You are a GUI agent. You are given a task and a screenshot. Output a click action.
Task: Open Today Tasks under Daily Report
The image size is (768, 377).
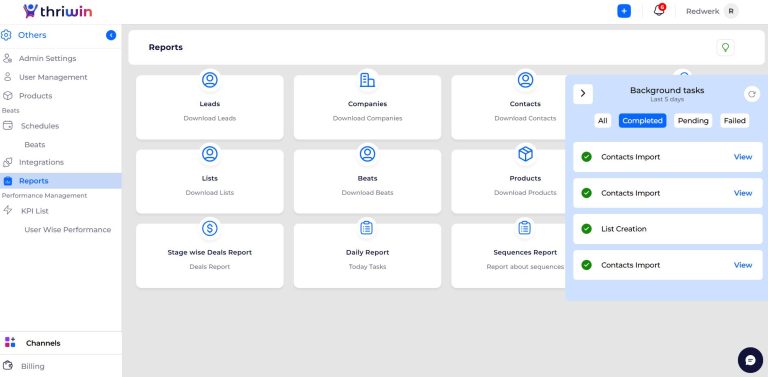click(367, 267)
